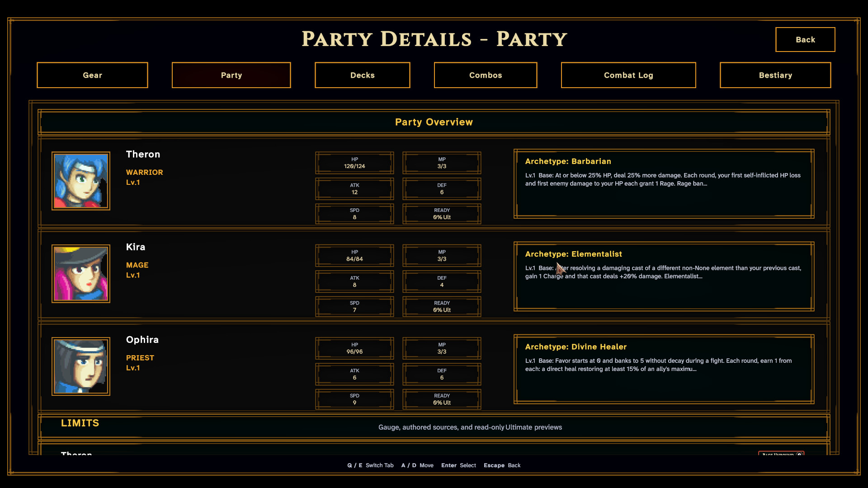Viewport: 868px width, 488px height.
Task: View the Bestiary tab
Action: click(x=775, y=75)
